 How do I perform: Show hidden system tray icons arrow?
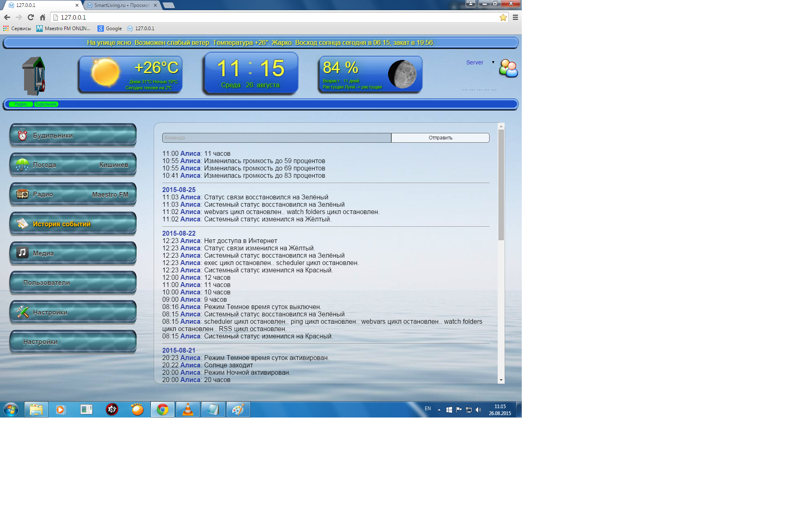point(439,410)
